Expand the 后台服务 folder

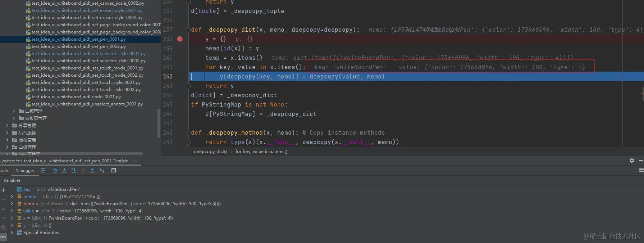coord(7,133)
